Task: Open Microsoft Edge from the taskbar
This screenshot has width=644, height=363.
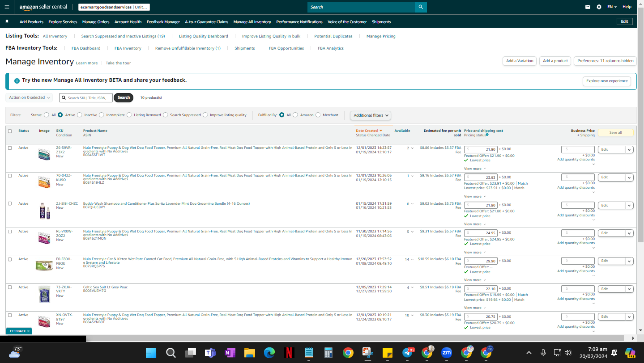Action: (269, 353)
